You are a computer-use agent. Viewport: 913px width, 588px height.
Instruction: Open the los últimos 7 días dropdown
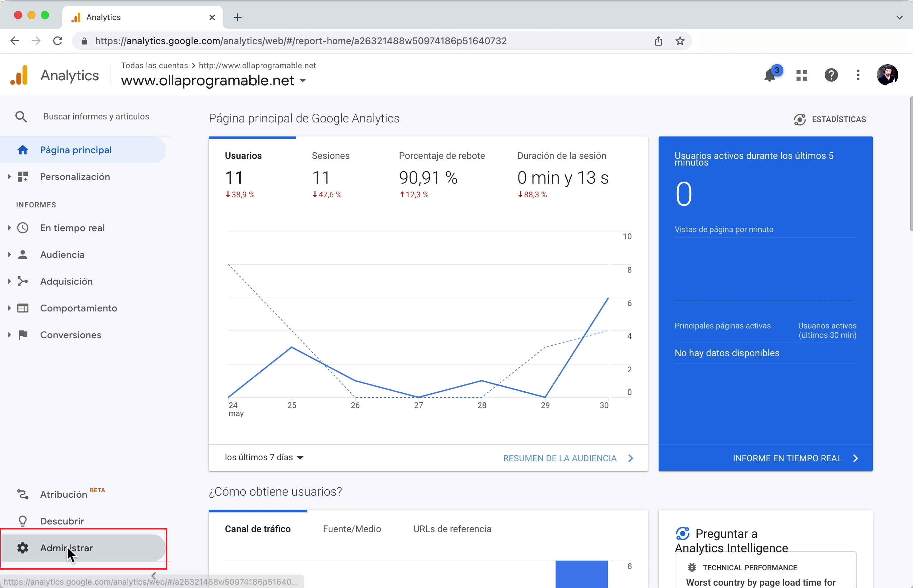click(264, 458)
